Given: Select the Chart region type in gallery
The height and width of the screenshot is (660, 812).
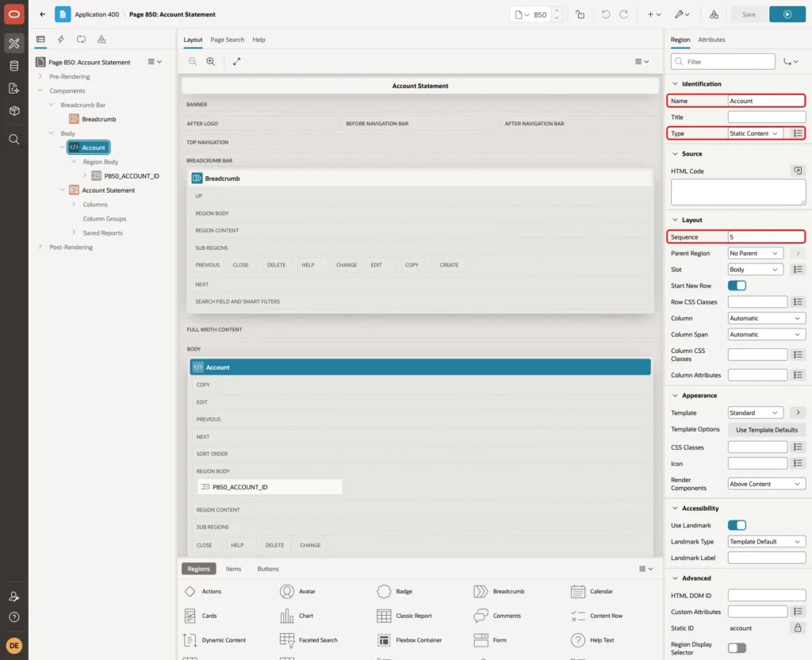Looking at the screenshot, I should [297, 616].
